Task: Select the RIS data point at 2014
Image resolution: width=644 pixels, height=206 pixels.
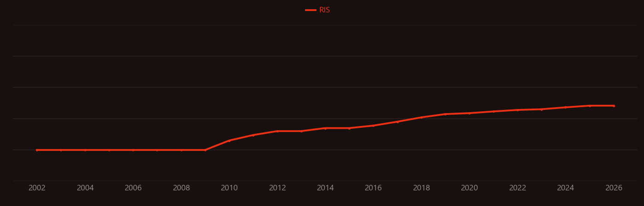Action: 325,128
